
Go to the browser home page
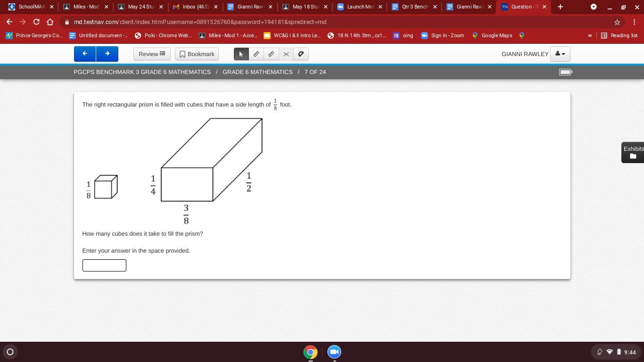(50, 22)
